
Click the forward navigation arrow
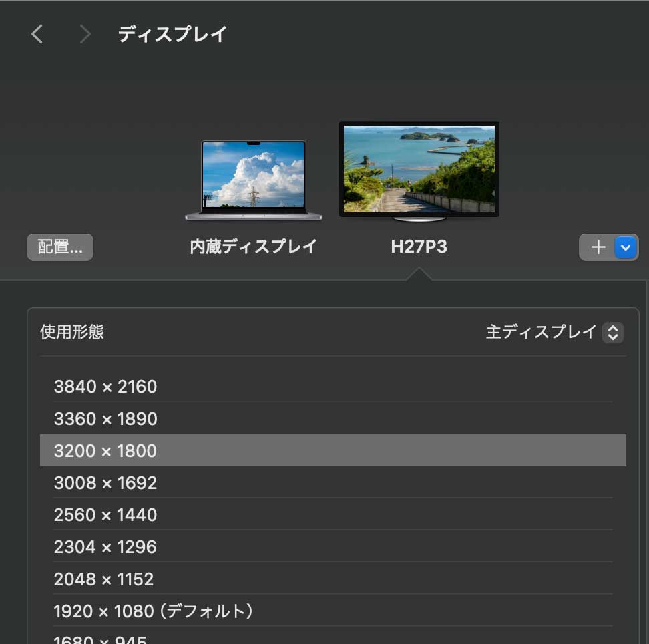85,34
